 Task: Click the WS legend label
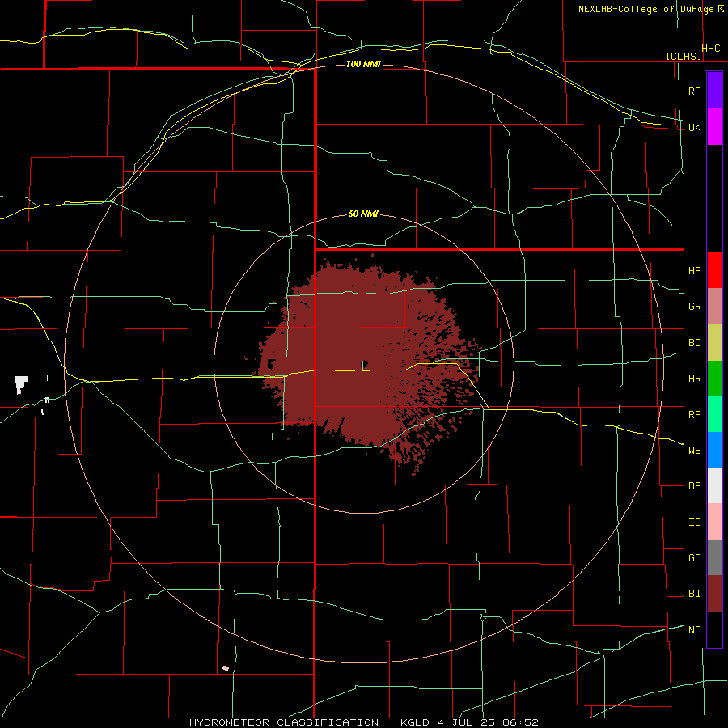pyautogui.click(x=695, y=451)
